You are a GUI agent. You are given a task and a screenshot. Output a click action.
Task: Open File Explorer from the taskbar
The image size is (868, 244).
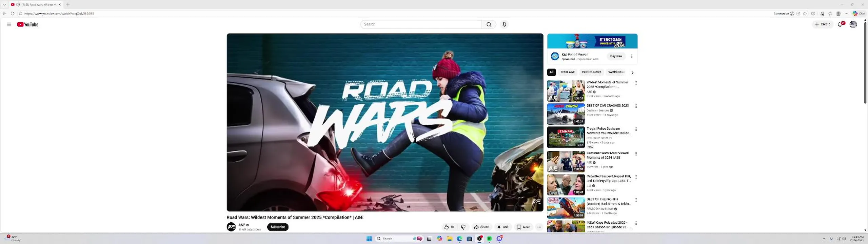click(450, 239)
